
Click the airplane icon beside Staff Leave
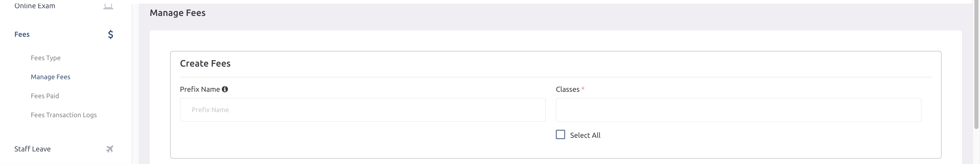tap(110, 149)
